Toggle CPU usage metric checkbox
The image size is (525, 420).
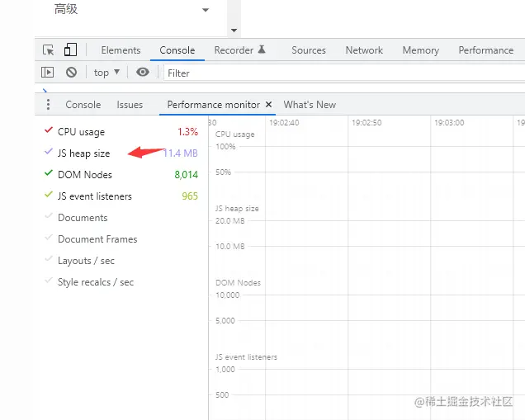pos(49,130)
